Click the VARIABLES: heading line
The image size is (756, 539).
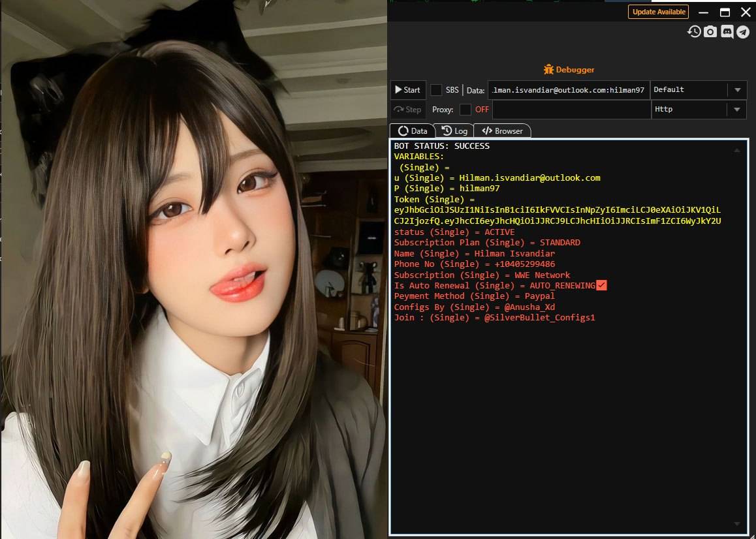point(418,156)
